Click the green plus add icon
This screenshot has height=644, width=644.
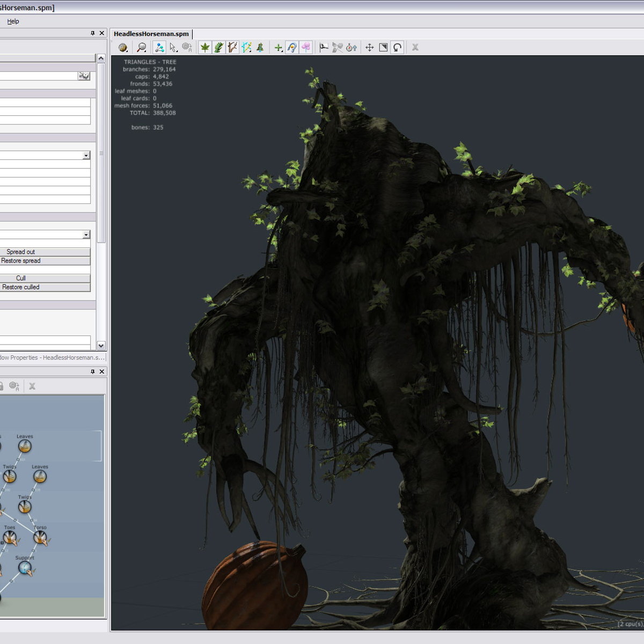278,47
